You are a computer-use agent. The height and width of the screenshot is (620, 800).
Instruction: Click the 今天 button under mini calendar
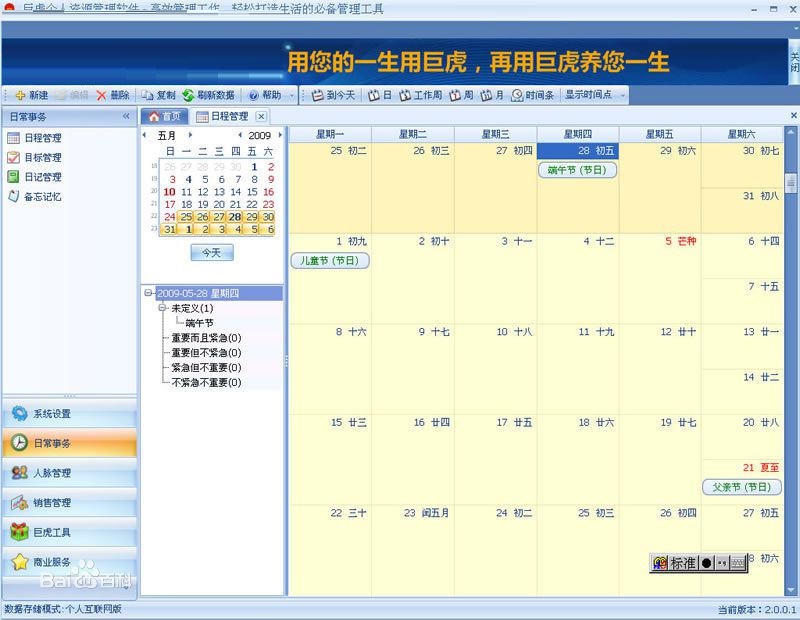point(211,253)
